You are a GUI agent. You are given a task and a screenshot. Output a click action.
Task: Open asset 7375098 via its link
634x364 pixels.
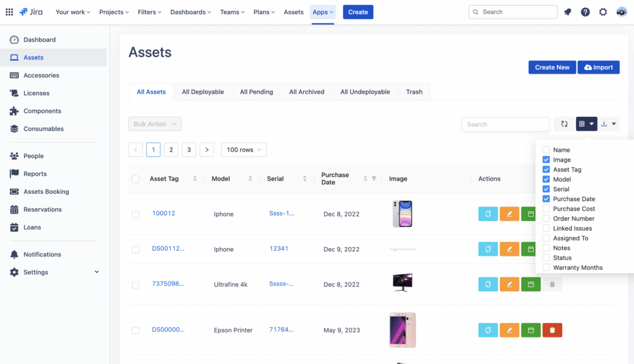(169, 284)
